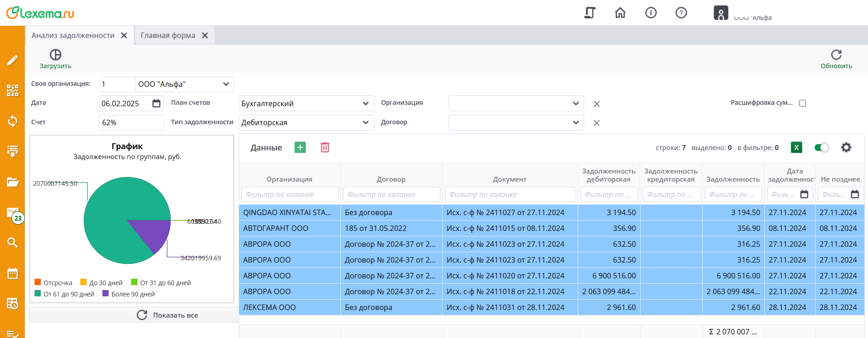868x338 pixels.
Task: Sort by Организация column header
Action: tap(289, 179)
